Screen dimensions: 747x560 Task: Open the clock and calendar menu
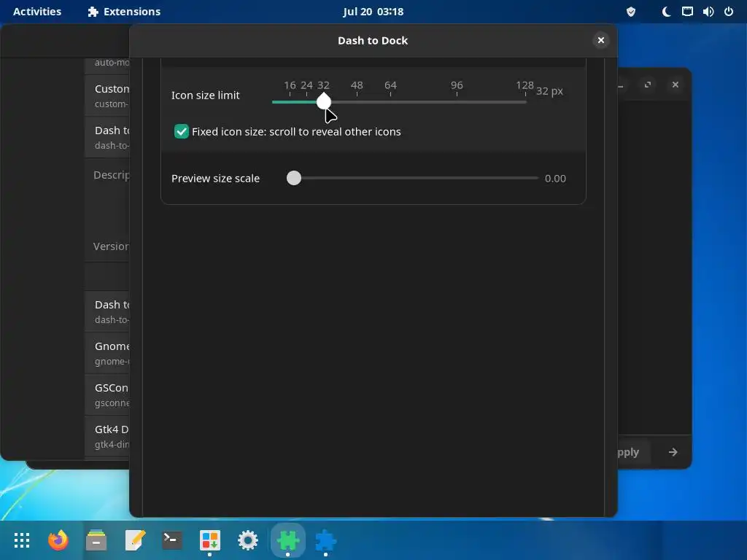click(373, 12)
